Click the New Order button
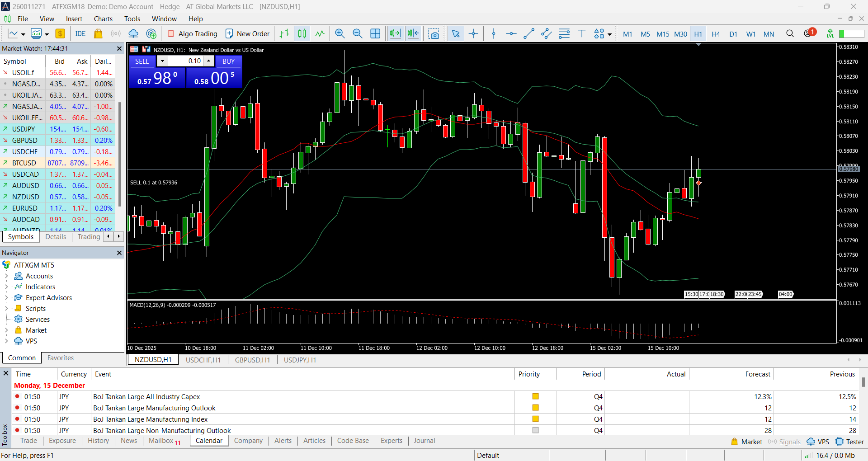The image size is (868, 461). (x=247, y=33)
